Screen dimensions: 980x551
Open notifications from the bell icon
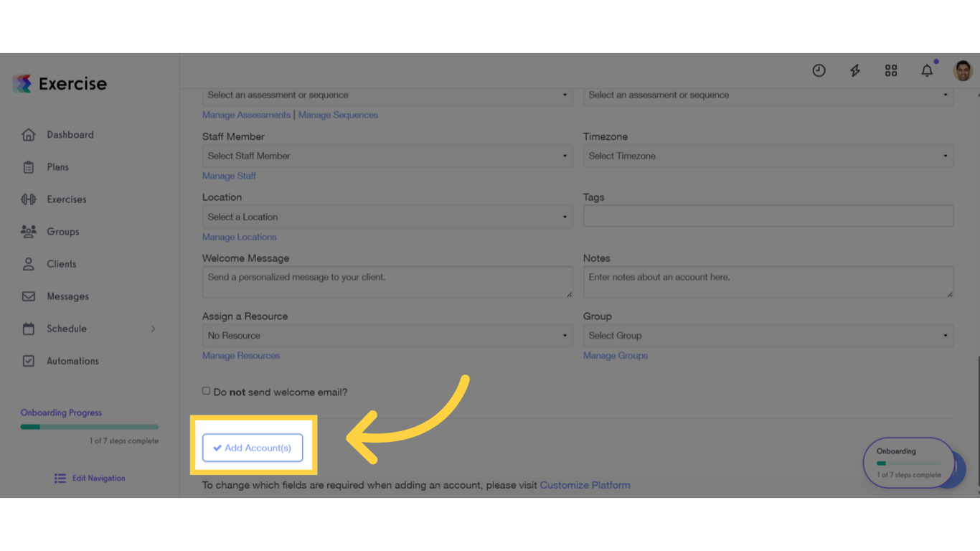pos(926,70)
